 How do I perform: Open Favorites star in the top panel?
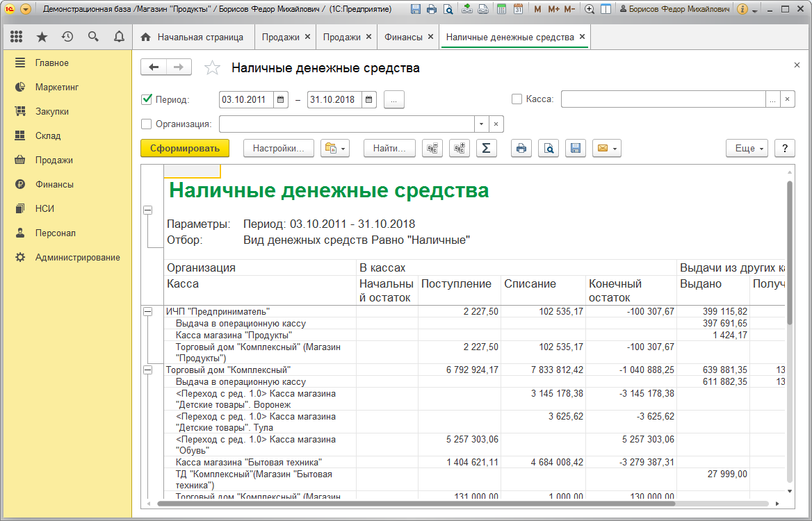pyautogui.click(x=42, y=37)
